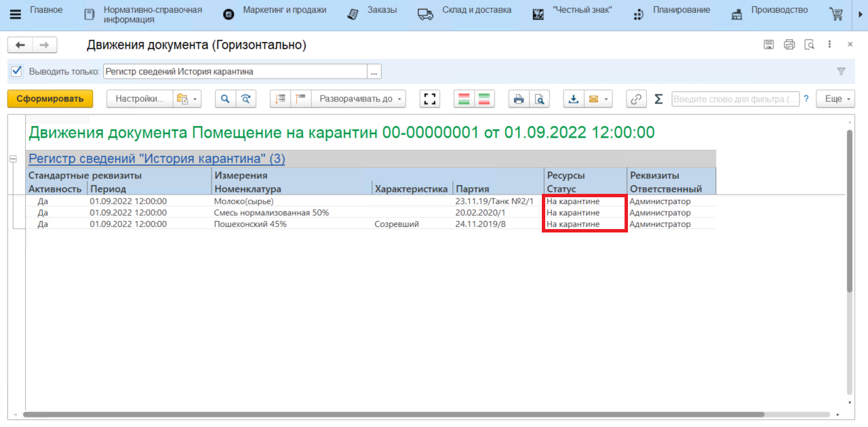Viewport: 868px width, 427px height.
Task: Click the magnifier Find icon in toolbar
Action: [225, 99]
